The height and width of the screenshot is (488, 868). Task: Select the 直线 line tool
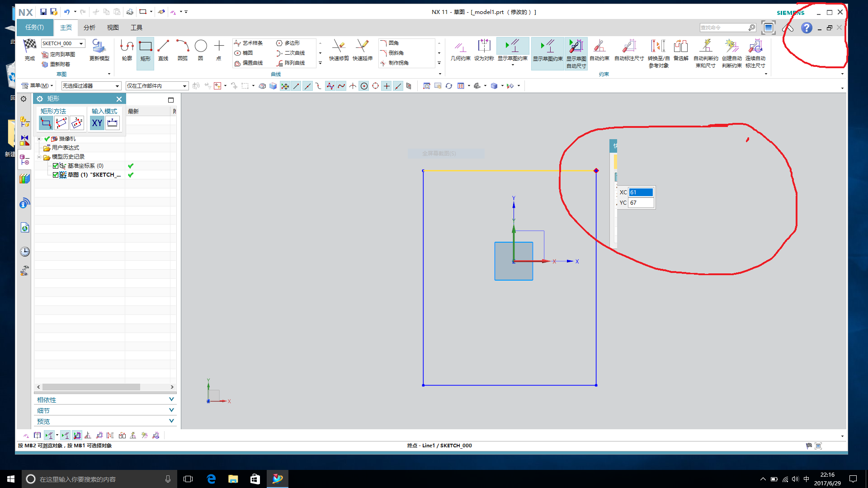(163, 50)
